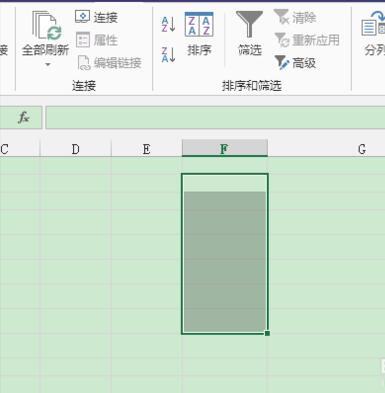Select column E header

click(x=147, y=149)
